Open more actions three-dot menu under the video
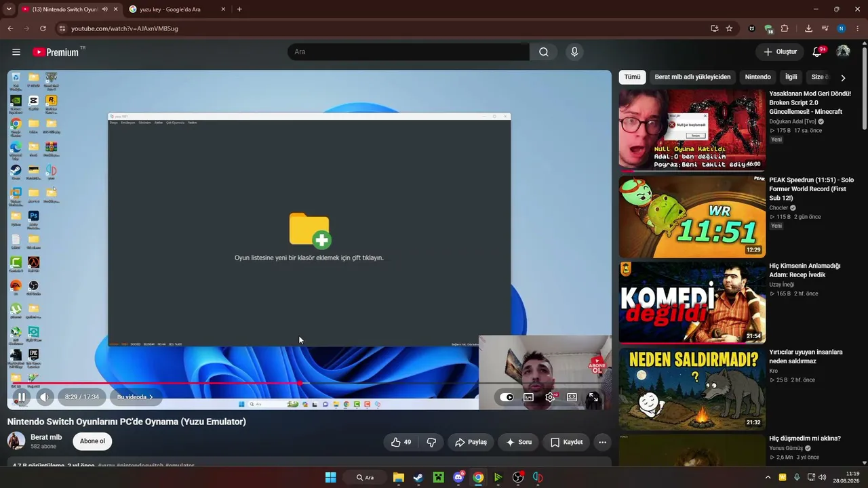The image size is (868, 488). tap(602, 442)
